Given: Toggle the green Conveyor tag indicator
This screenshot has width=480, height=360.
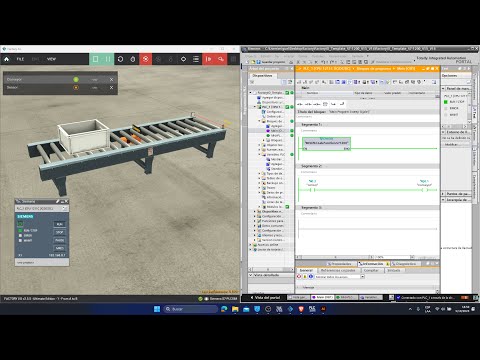Looking at the screenshot, I should (76, 79).
